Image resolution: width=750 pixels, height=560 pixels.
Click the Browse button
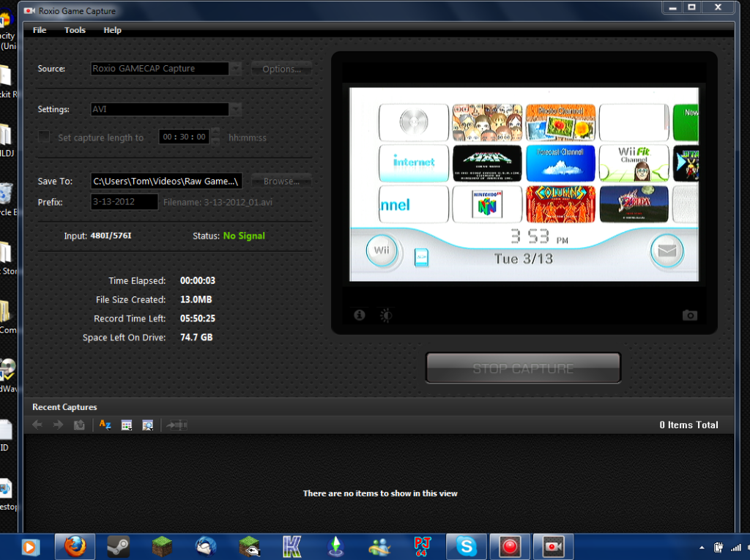[282, 182]
